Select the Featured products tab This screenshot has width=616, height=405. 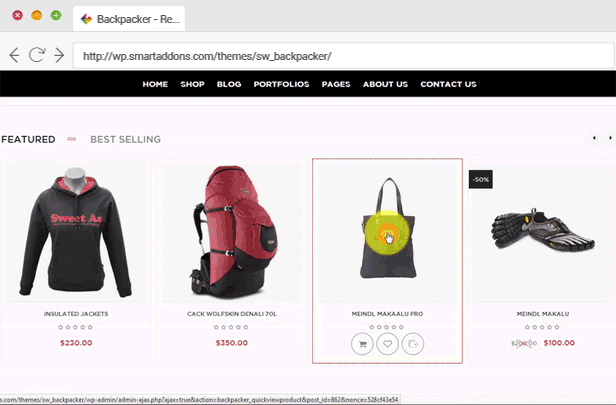[x=28, y=139]
